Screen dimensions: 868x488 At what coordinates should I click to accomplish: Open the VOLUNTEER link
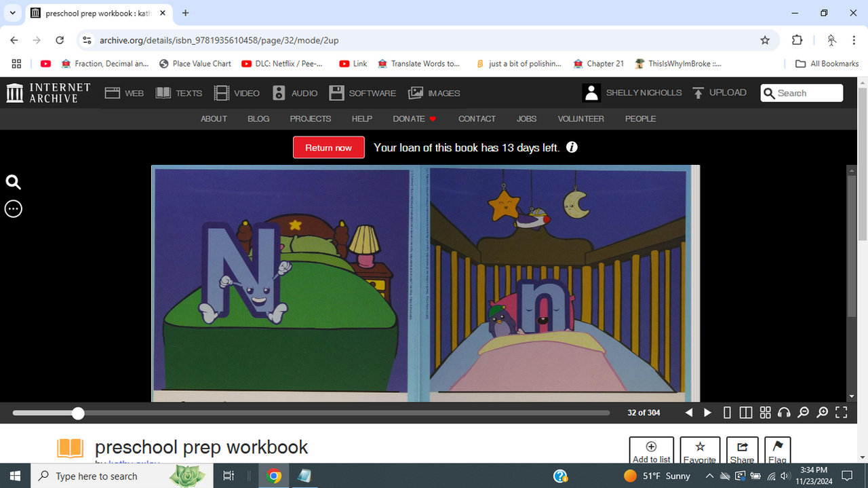(x=580, y=119)
